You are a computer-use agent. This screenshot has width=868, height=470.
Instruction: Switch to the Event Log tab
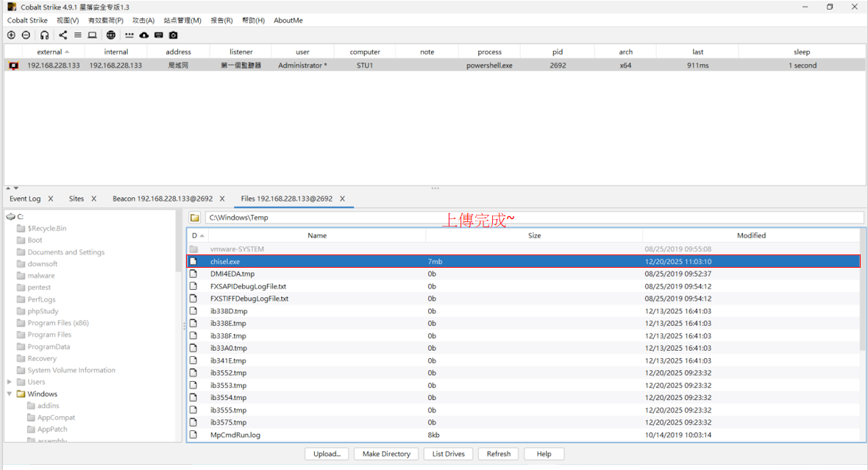pos(25,199)
